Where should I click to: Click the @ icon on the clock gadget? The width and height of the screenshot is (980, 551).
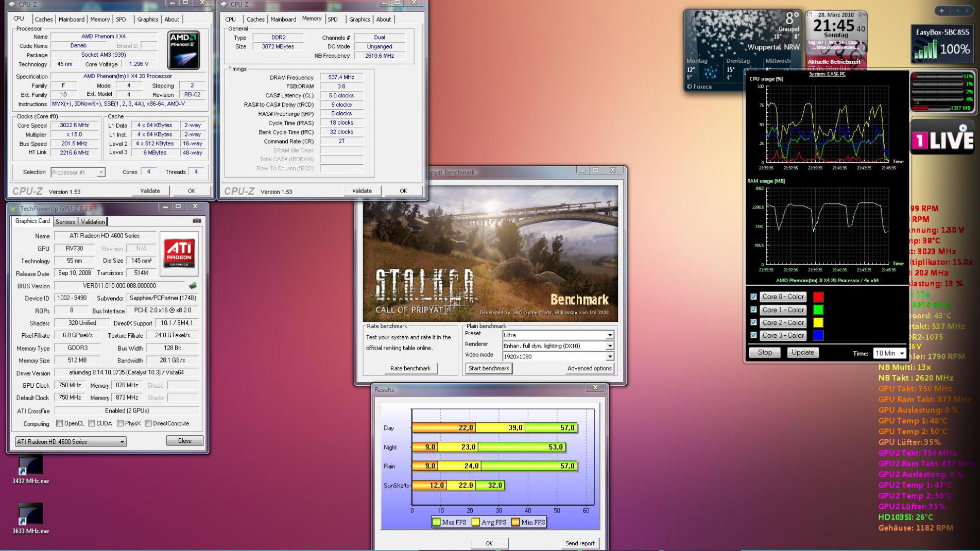pos(861,14)
